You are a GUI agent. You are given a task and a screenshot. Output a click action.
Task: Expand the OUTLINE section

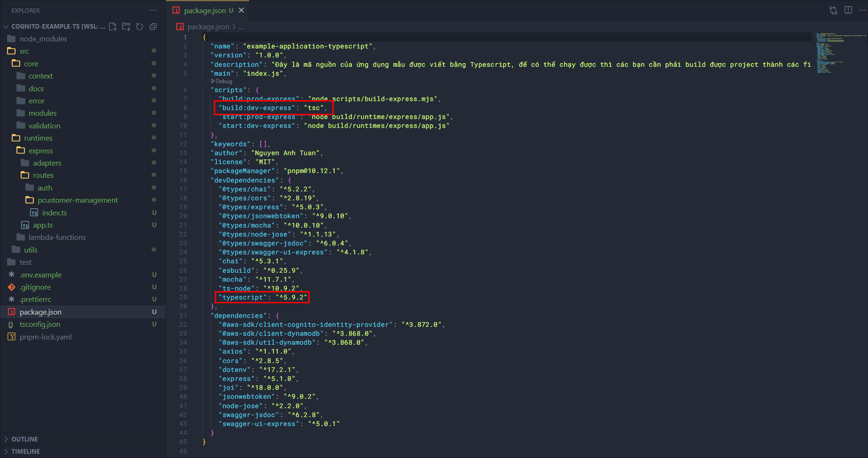[24, 439]
